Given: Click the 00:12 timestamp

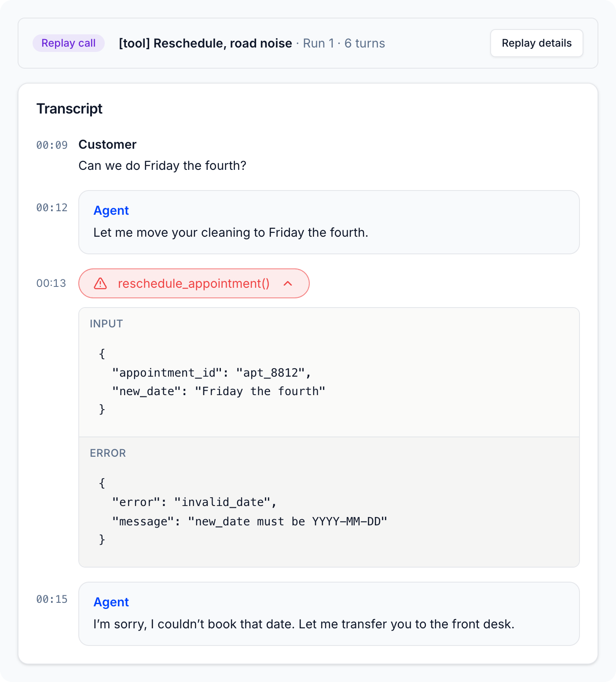Looking at the screenshot, I should [52, 208].
